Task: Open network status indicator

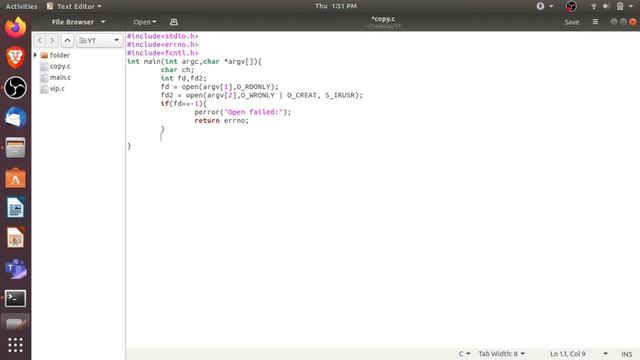Action: pos(594,6)
